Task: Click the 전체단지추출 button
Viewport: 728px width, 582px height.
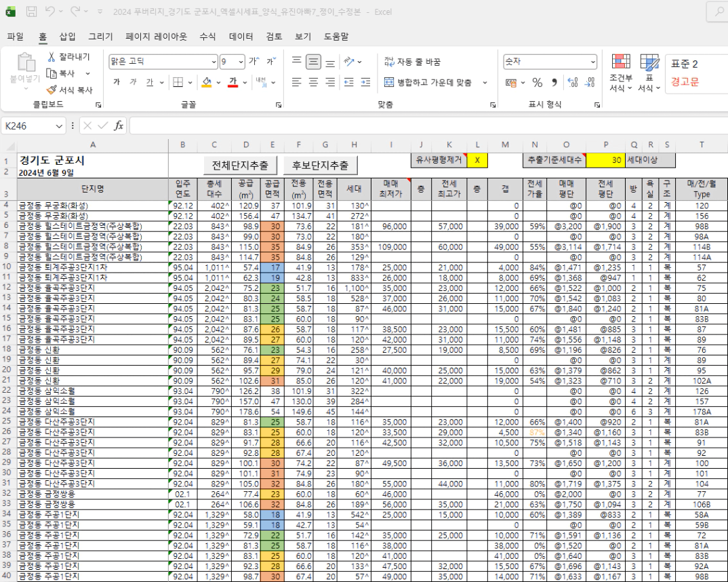Action: 240,166
